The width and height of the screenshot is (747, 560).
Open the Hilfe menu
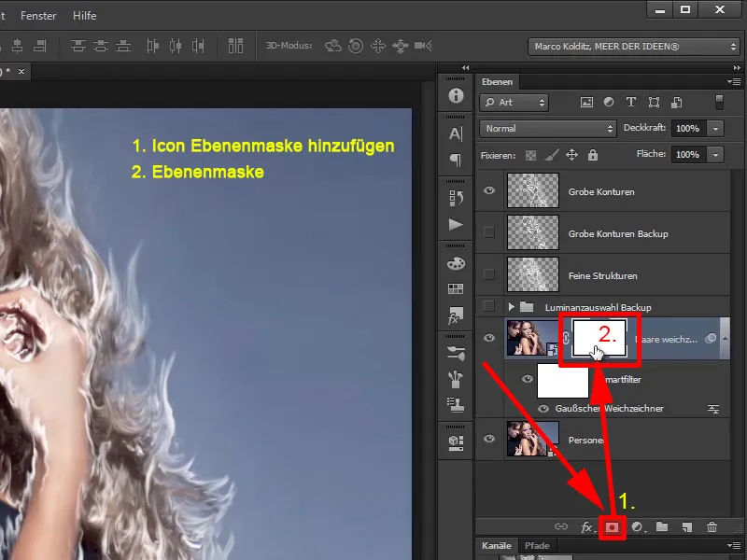pos(84,16)
